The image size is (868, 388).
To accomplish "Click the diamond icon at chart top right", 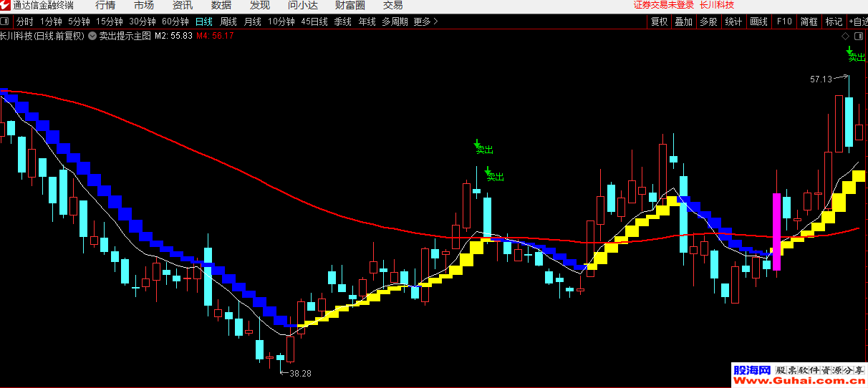I will [846, 35].
